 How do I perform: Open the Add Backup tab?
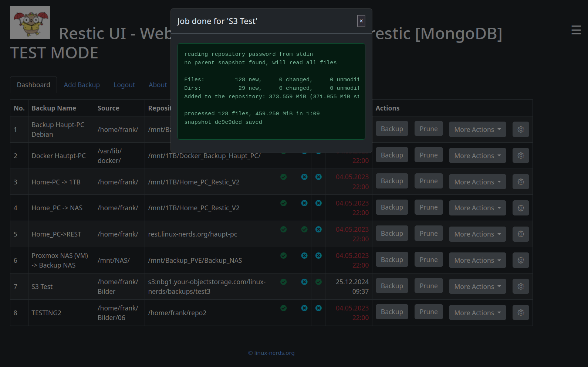click(x=82, y=85)
